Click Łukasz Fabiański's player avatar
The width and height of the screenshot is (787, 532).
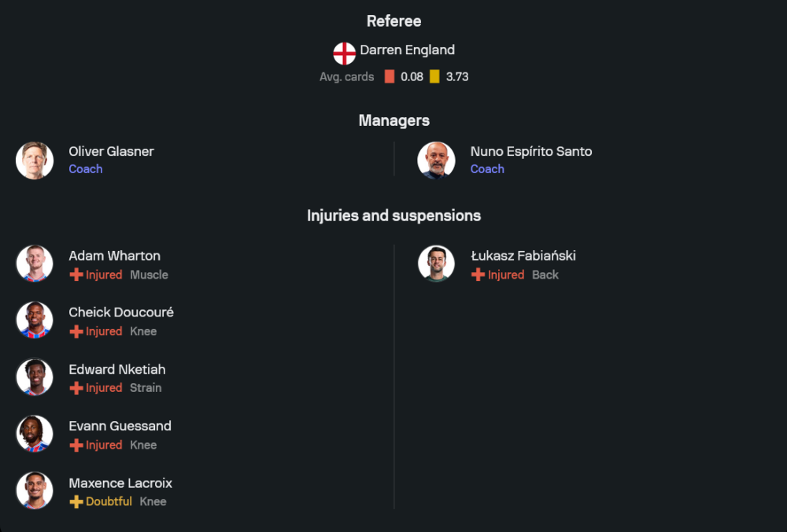[436, 264]
